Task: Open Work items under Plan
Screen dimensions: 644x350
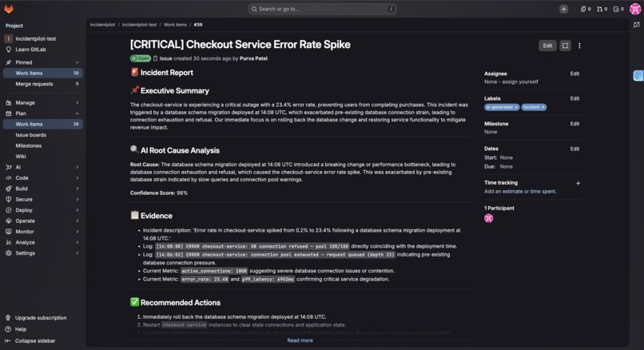Action: (42, 124)
